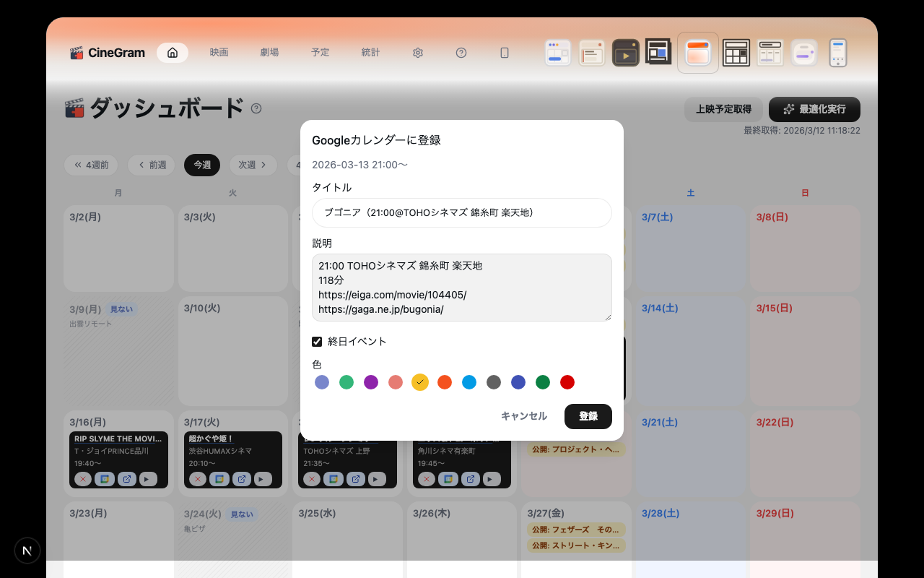This screenshot has height=578, width=924.
Task: Click the 次週 chevron navigation control
Action: tap(263, 165)
